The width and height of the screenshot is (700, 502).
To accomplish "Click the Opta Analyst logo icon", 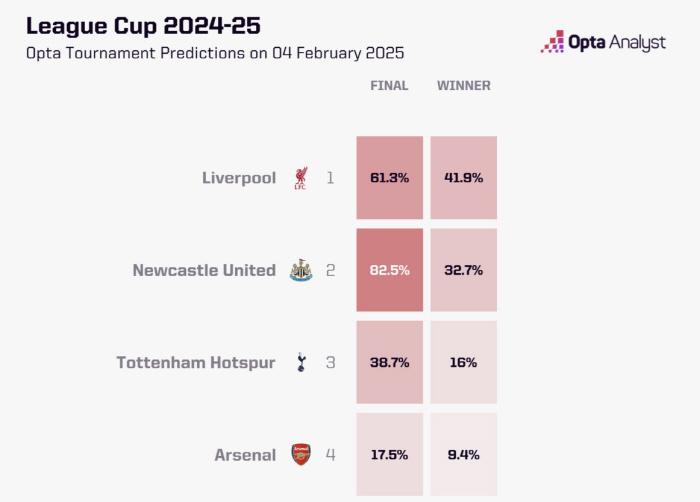I will click(x=552, y=41).
